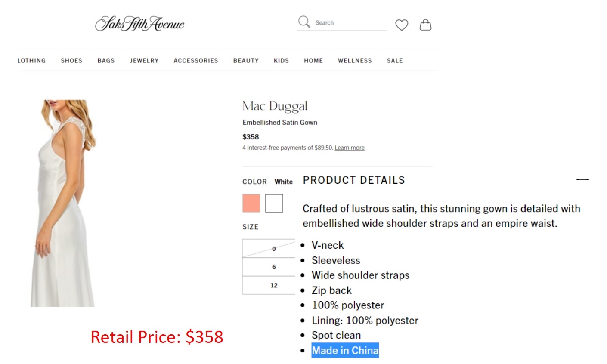
Task: Browse the Sale category
Action: (x=395, y=61)
